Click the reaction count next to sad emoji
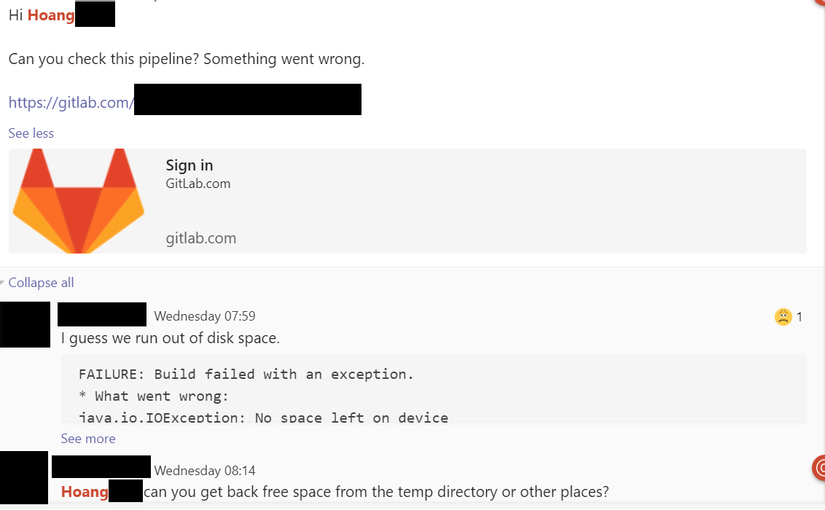 800,317
